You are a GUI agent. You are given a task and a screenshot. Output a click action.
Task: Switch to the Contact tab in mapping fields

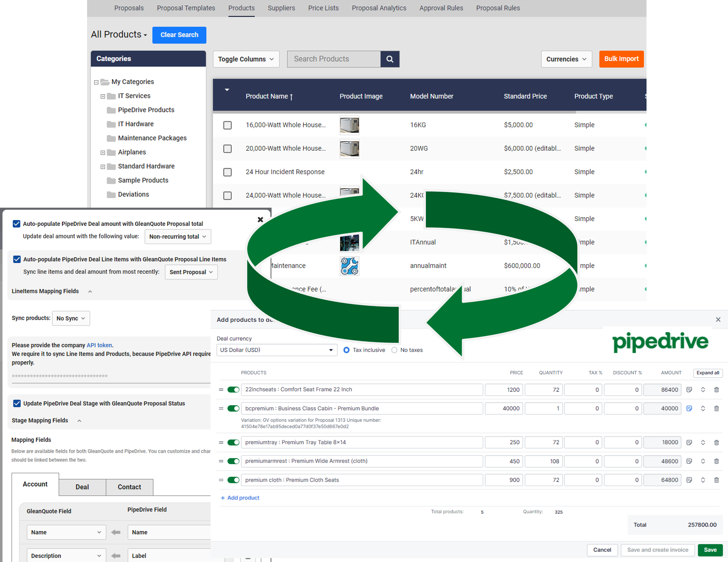tap(129, 487)
